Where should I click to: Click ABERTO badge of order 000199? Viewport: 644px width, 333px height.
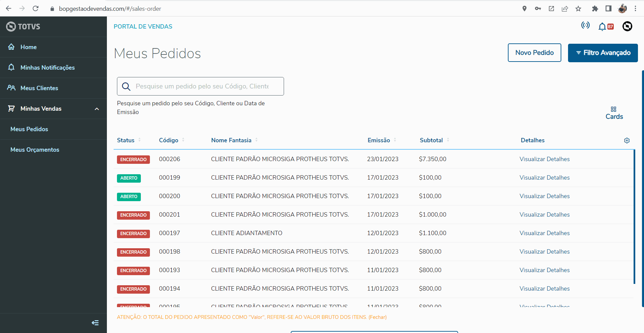(129, 178)
